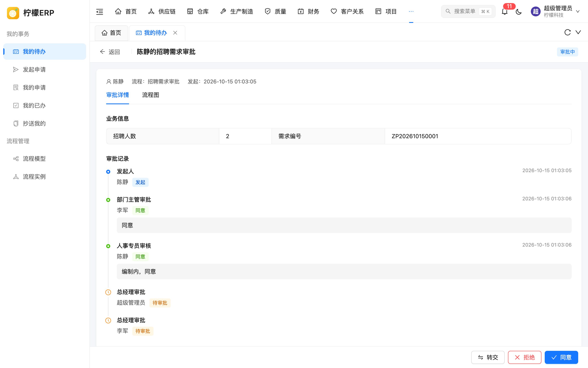Open the 超级管理员 user dropdown
588x368 pixels.
(x=555, y=11)
